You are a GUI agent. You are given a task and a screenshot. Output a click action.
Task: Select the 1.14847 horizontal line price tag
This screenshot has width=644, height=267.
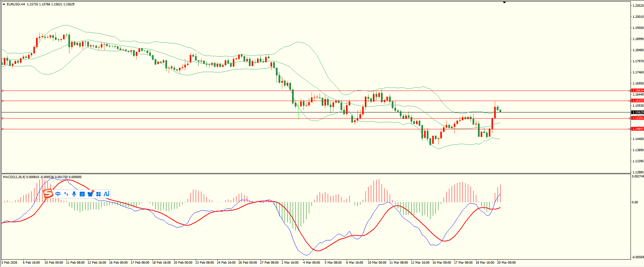coord(637,129)
